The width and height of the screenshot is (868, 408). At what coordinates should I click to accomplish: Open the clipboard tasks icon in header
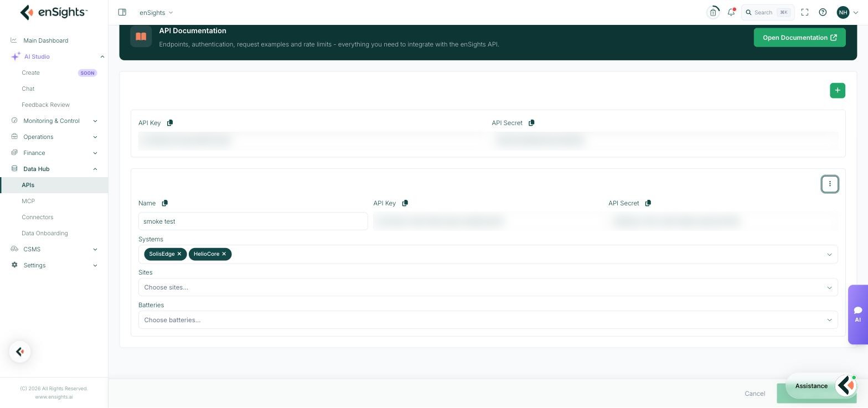tap(713, 12)
